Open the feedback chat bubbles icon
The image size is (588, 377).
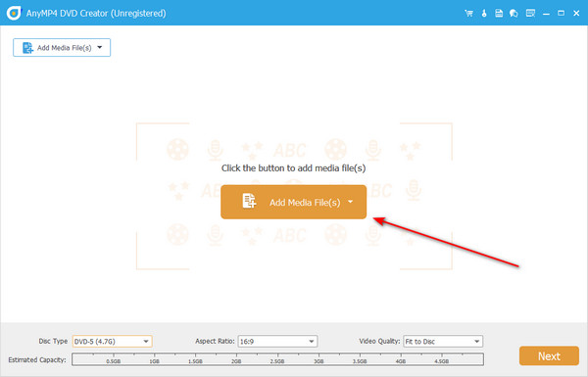pyautogui.click(x=514, y=14)
